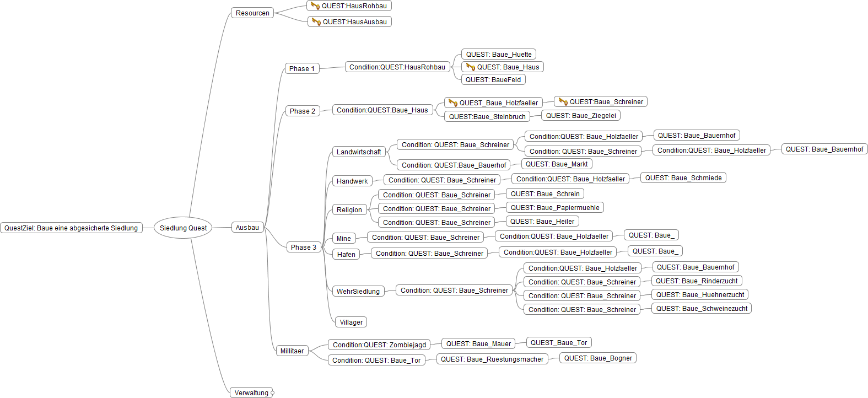
Task: Select the Resourcen branch node
Action: point(252,13)
